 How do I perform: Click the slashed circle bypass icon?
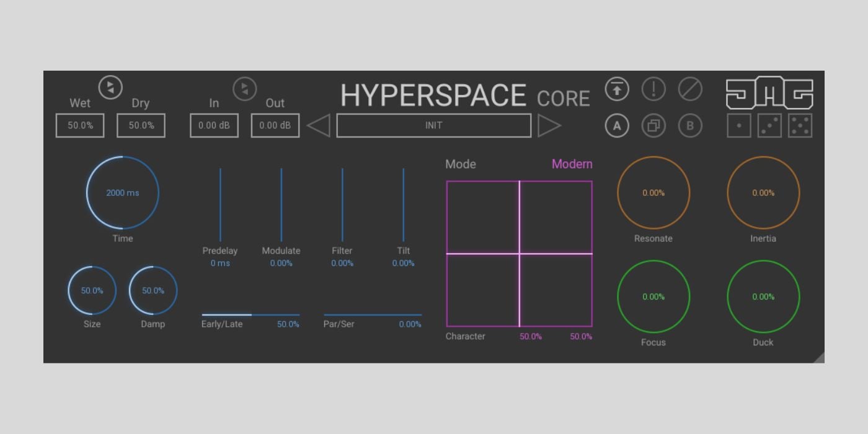(689, 89)
